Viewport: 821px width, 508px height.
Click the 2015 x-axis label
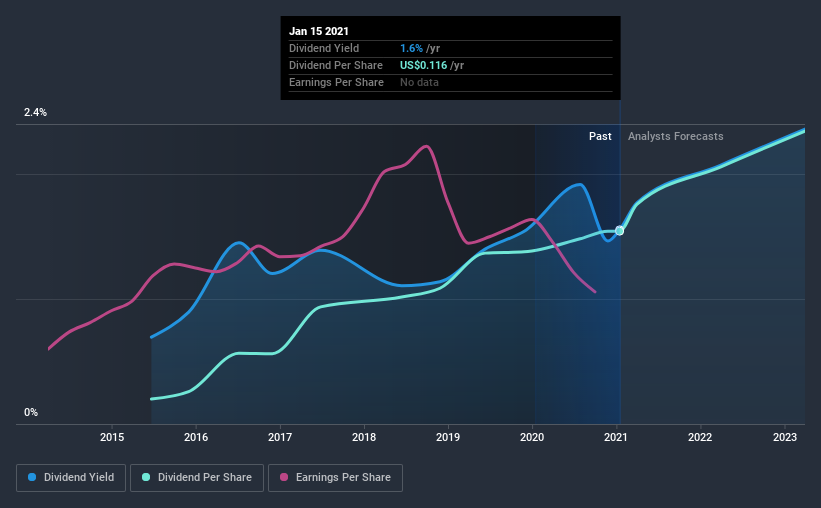tap(112, 437)
